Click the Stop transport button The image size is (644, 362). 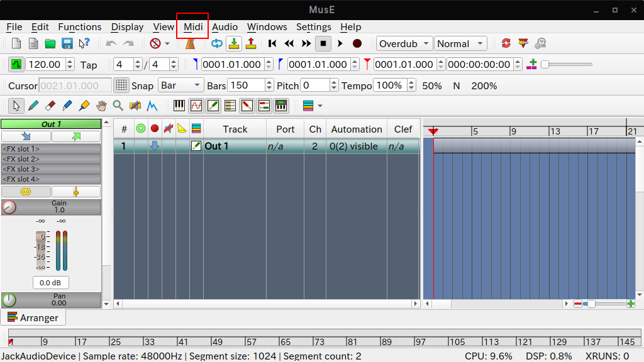point(323,43)
